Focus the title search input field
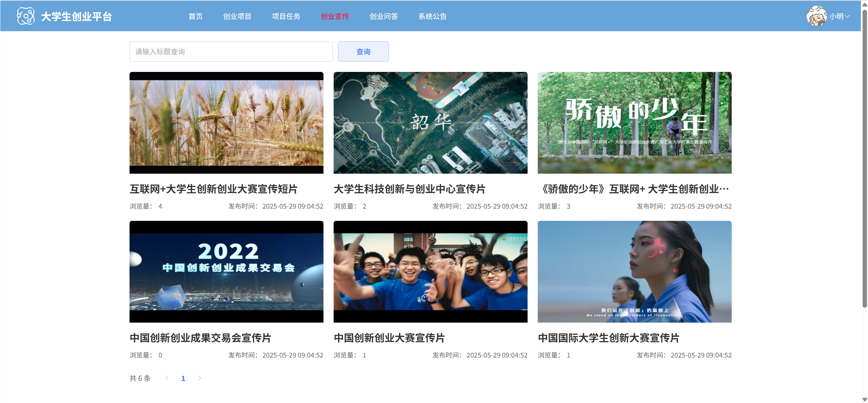Viewport: 868px width, 403px height. click(231, 52)
